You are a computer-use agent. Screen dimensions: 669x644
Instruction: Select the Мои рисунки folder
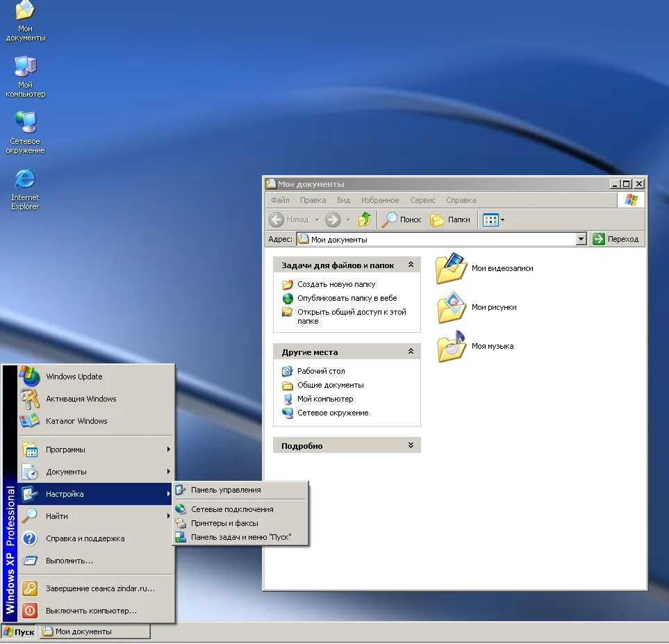(x=476, y=307)
